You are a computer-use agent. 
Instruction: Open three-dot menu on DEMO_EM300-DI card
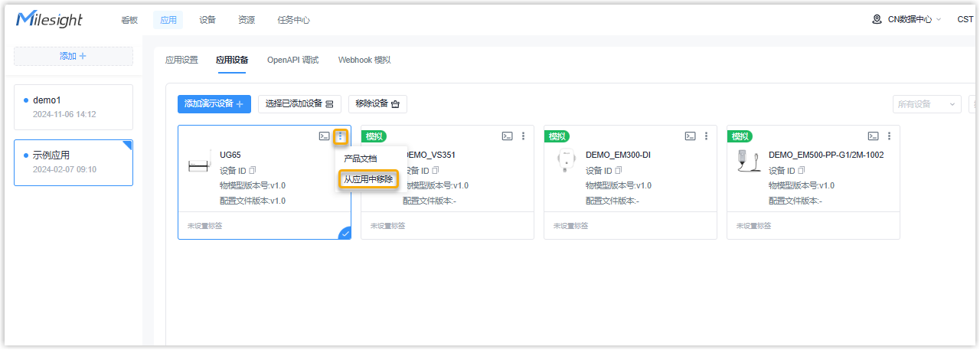click(707, 136)
